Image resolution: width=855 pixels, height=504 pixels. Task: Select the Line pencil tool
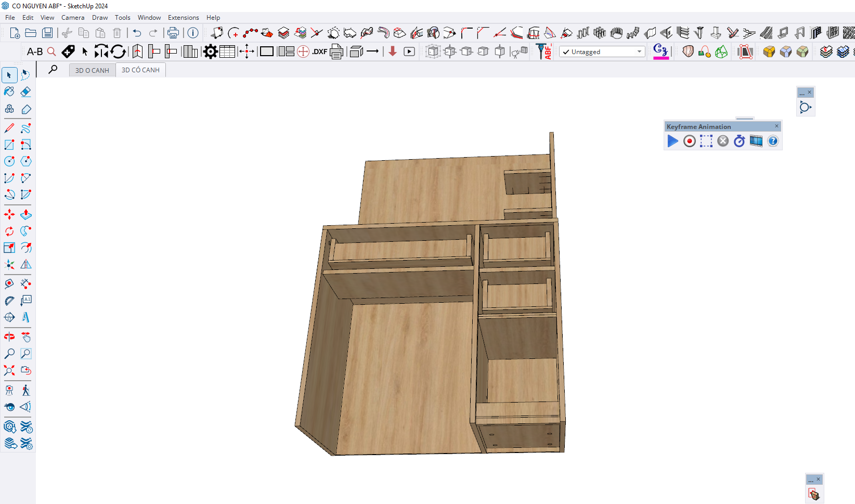click(x=9, y=128)
